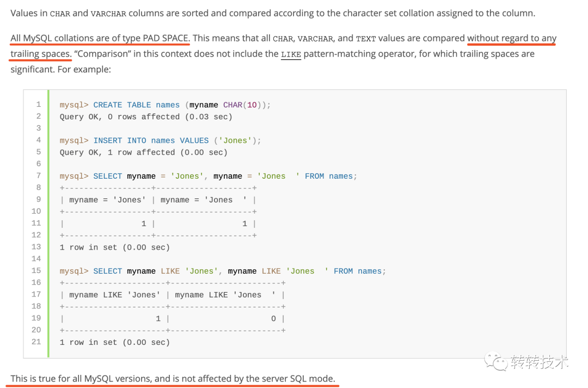Screen dimensions: 588x388
Task: Select line number 7 in the gutter
Action: point(39,176)
